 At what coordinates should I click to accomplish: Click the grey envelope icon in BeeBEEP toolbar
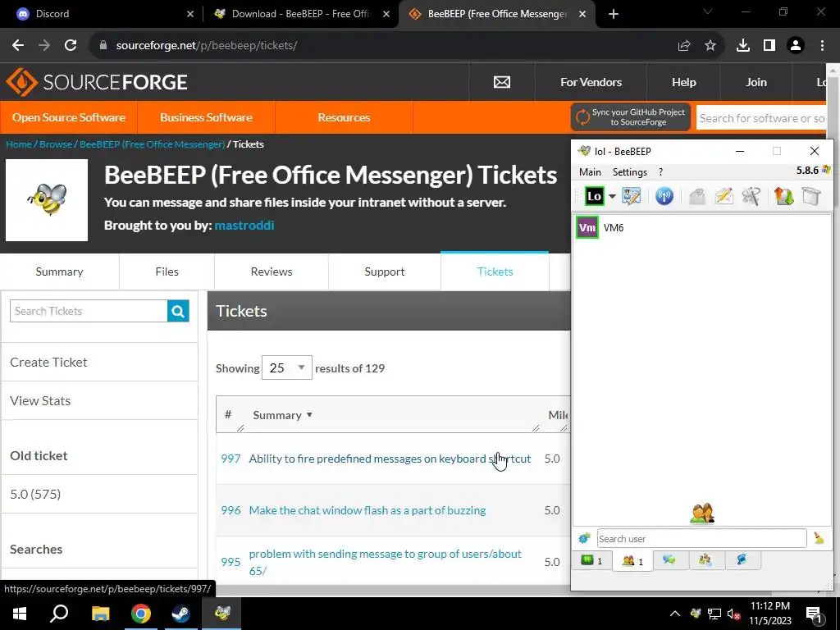(697, 197)
